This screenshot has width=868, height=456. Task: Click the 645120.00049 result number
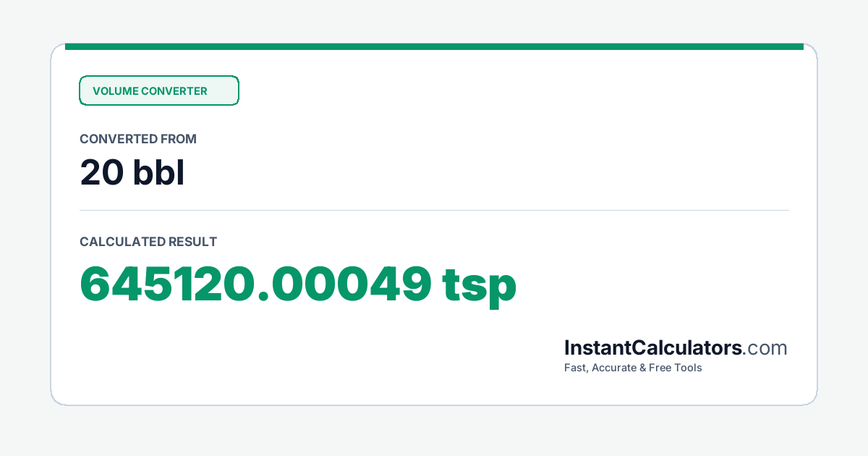coord(256,284)
